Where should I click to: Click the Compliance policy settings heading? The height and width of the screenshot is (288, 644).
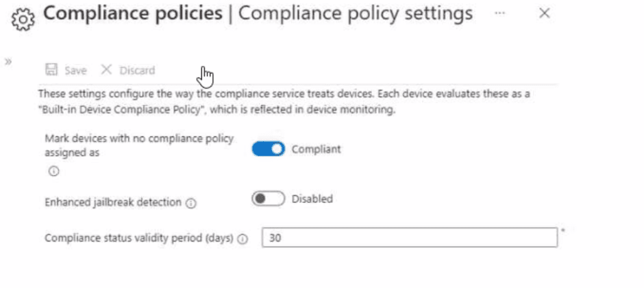coord(355,14)
